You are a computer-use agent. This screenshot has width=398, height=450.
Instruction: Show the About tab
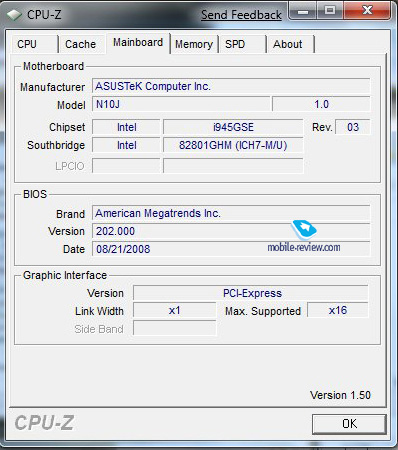(290, 44)
